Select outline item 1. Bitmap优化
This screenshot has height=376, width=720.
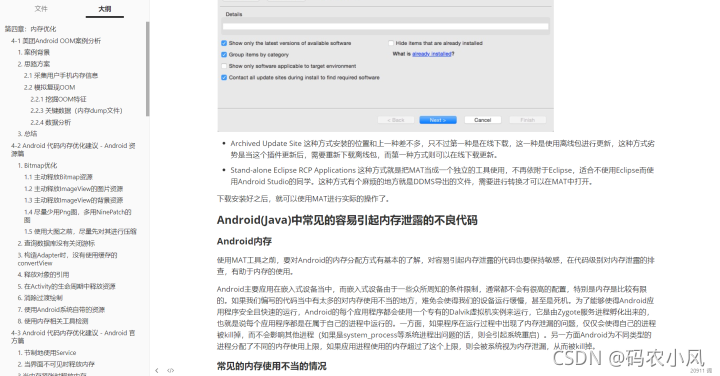[37, 165]
